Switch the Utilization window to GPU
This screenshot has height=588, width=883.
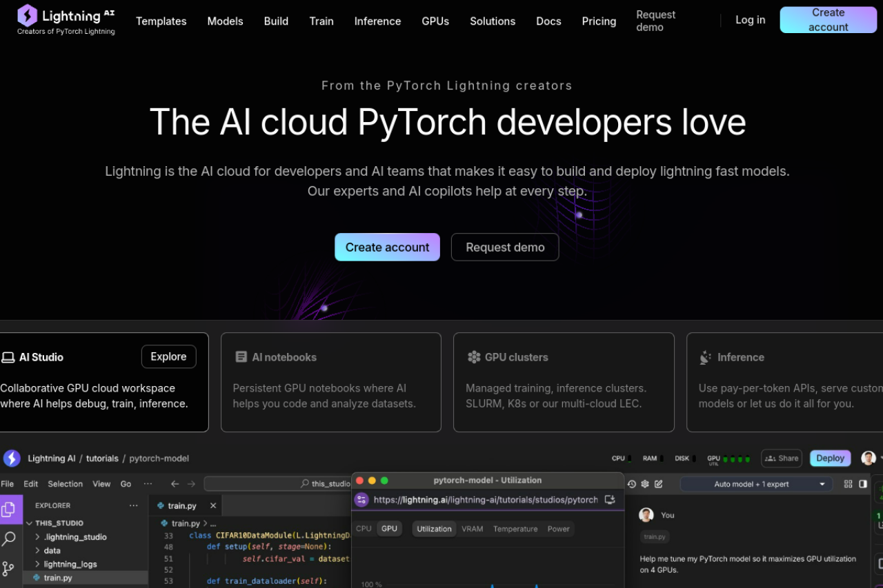390,529
